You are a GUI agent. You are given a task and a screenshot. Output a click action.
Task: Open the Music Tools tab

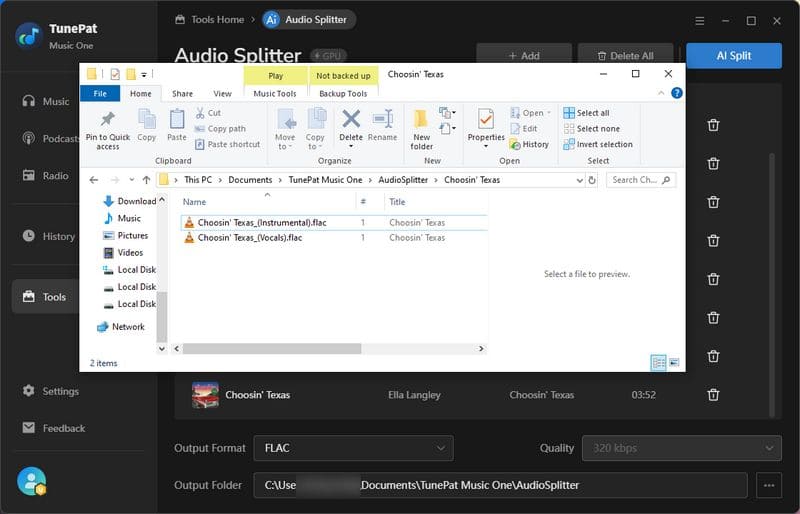click(x=274, y=93)
